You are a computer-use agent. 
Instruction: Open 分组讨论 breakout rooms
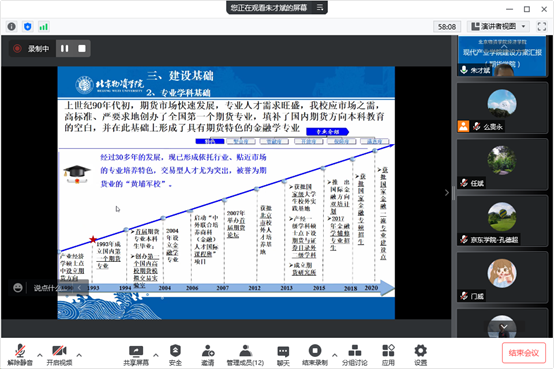(355, 355)
